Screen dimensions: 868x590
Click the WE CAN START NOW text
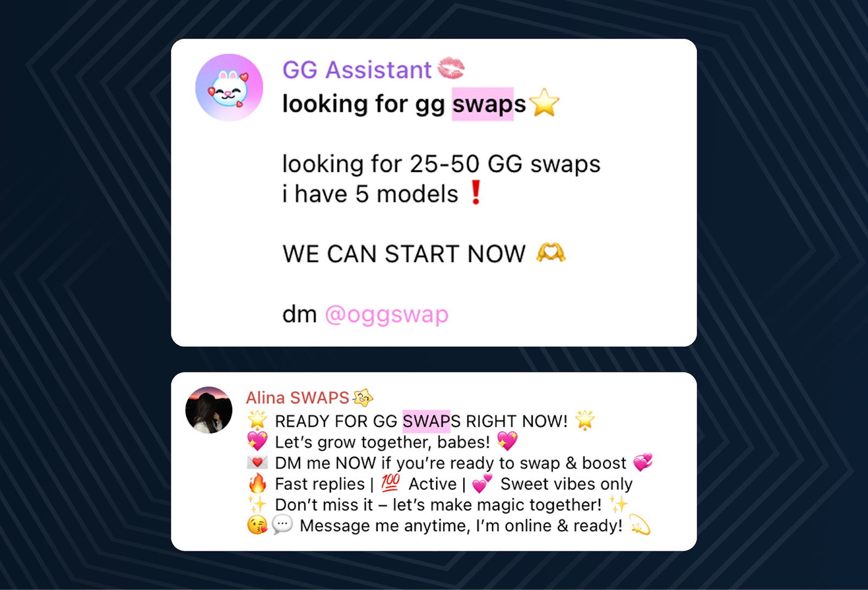click(404, 254)
